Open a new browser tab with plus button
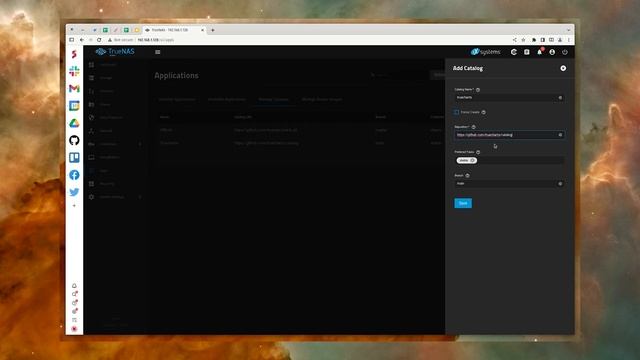 tap(213, 30)
